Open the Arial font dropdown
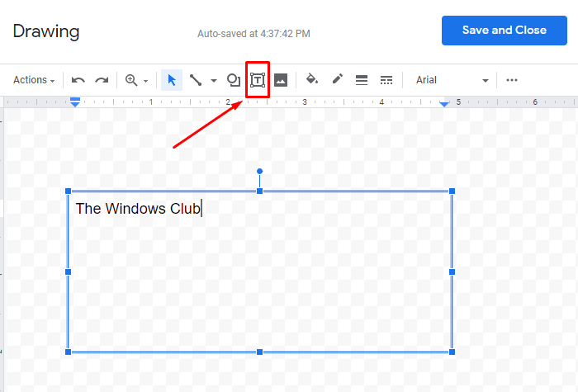 [452, 80]
